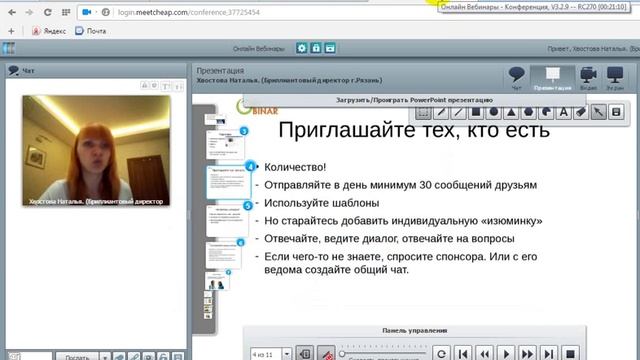Click the camera indicator icon in address bar
Image resolution: width=640 pixels, height=360 pixels.
pos(87,12)
